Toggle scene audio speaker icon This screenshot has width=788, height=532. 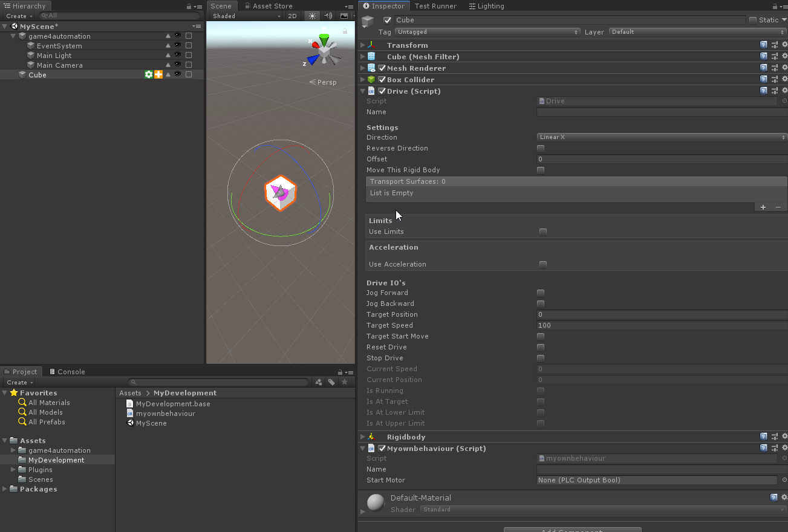[x=328, y=16]
